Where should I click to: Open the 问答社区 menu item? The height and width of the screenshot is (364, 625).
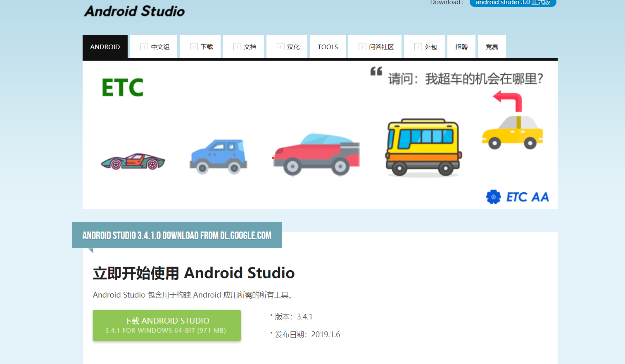click(375, 47)
